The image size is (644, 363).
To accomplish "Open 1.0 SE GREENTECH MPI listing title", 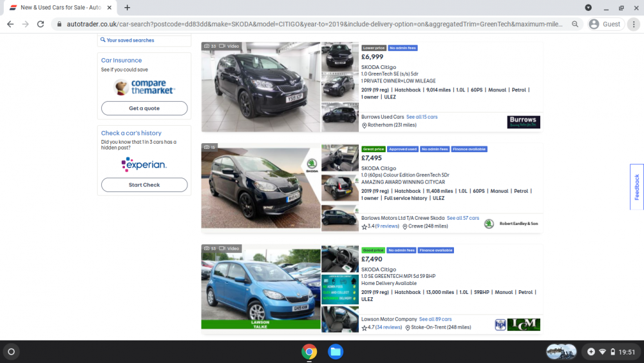I will [398, 276].
